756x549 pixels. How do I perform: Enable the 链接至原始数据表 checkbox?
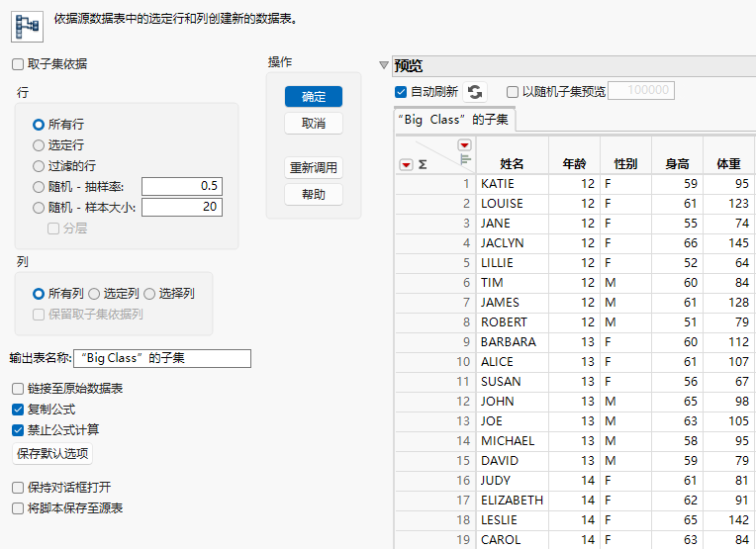(x=18, y=389)
